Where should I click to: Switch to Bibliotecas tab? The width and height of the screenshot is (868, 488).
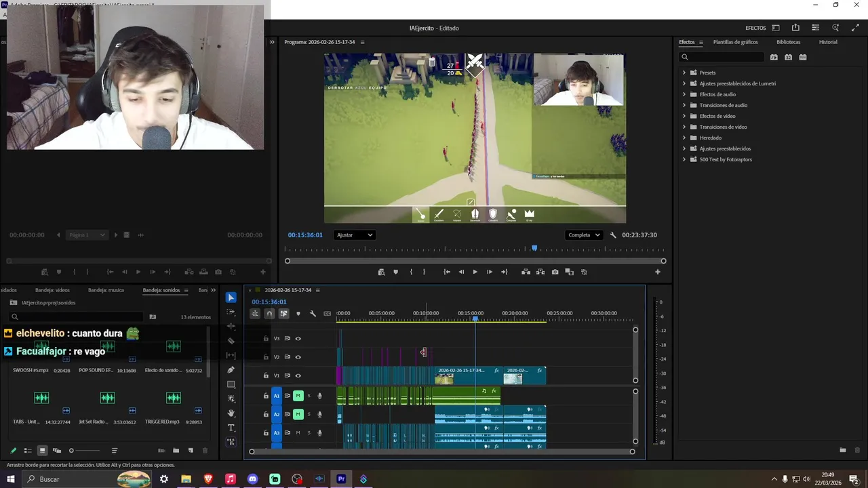pyautogui.click(x=788, y=42)
